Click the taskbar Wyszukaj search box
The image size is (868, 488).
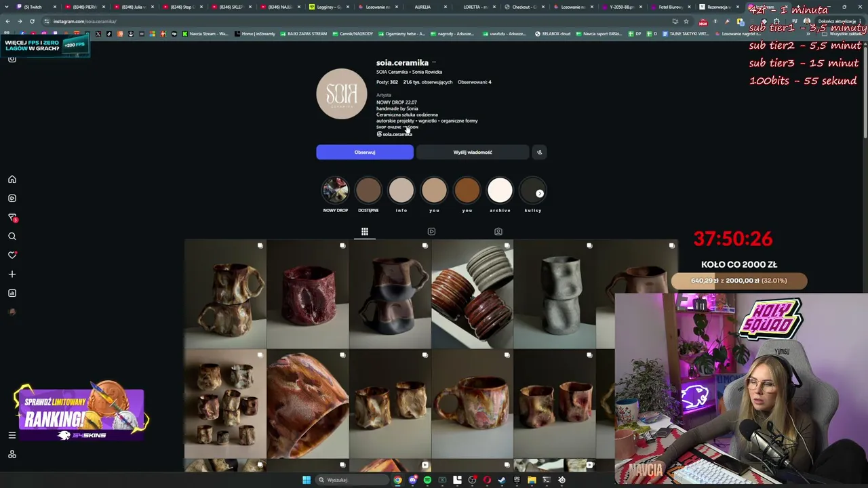coord(352,480)
